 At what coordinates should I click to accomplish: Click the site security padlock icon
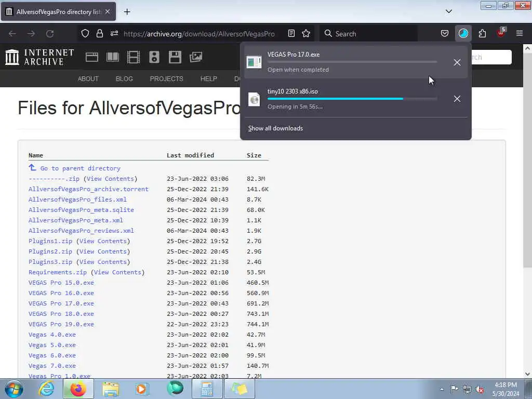pos(99,33)
